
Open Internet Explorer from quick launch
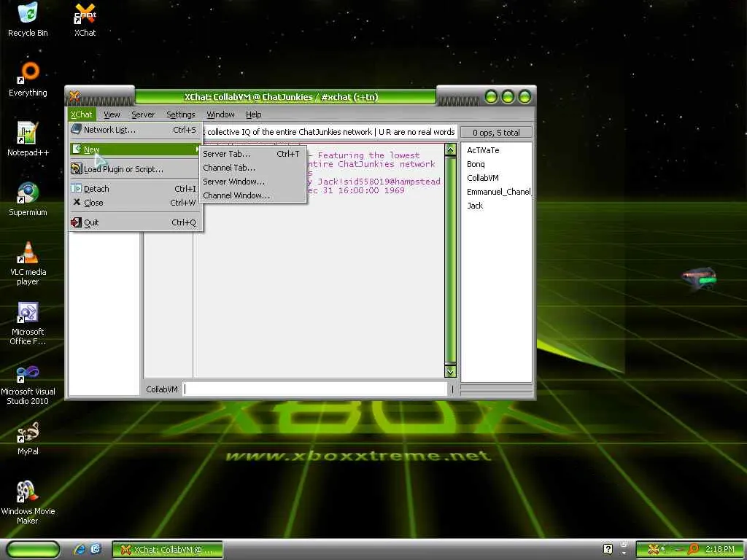pos(80,549)
